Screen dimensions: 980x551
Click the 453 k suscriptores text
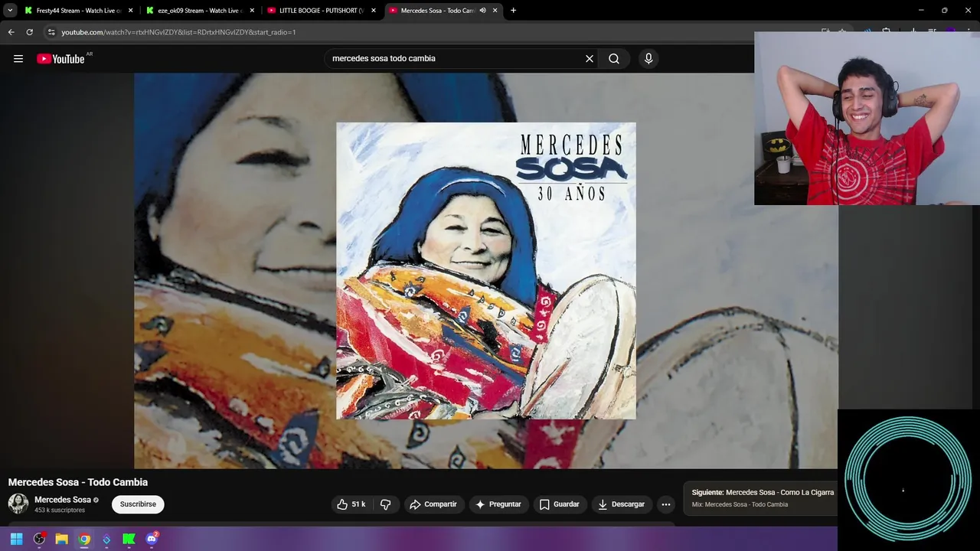pyautogui.click(x=60, y=510)
